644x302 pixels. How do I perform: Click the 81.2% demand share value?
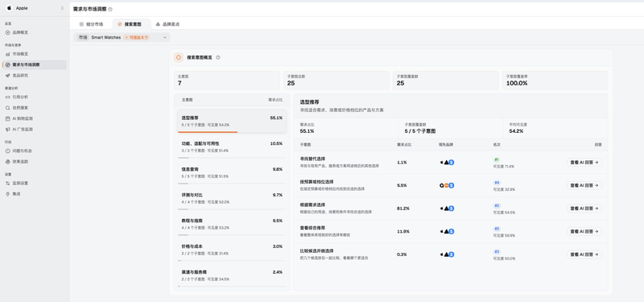pyautogui.click(x=403, y=209)
